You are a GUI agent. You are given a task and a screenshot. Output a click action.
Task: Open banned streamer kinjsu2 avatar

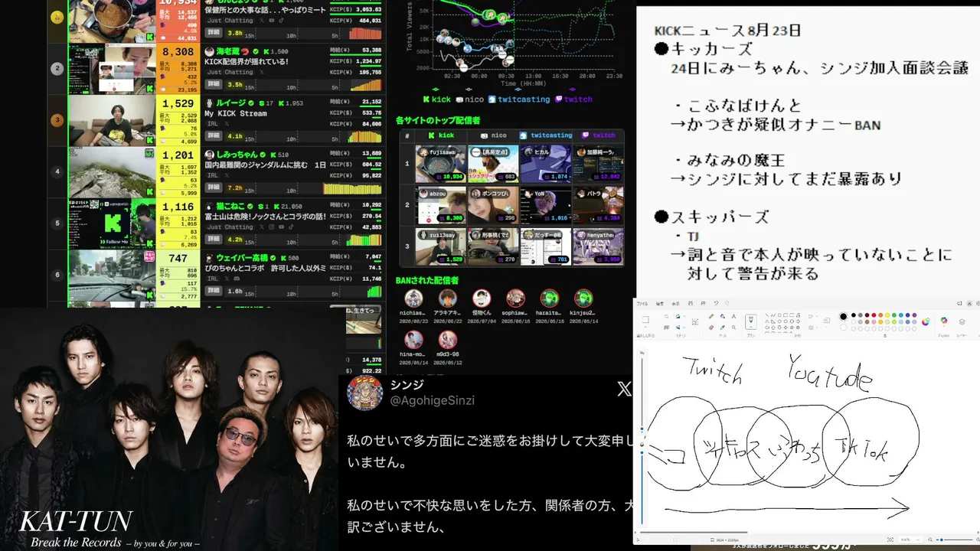click(583, 298)
